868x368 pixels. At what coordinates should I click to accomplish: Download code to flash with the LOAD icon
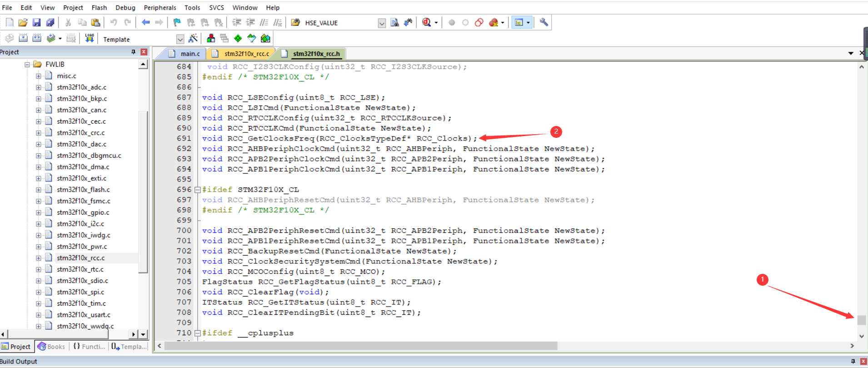[90, 38]
